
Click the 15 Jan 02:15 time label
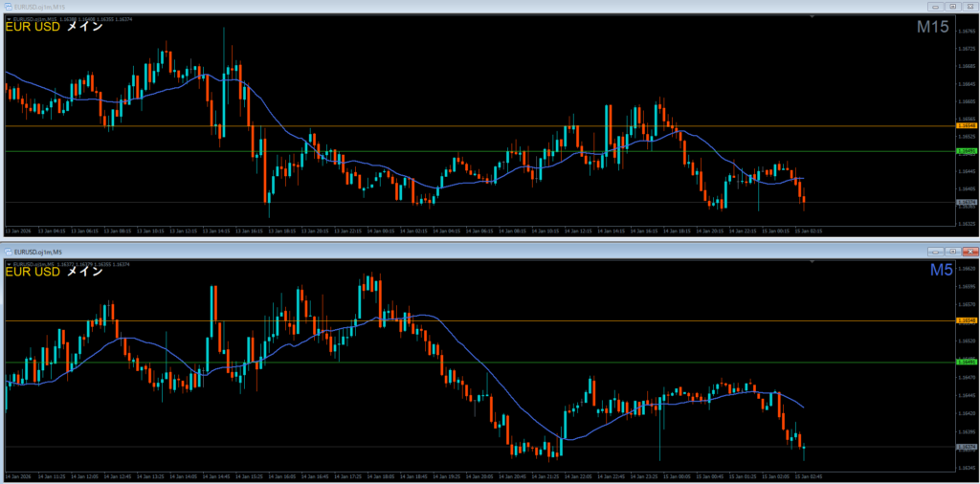click(808, 231)
